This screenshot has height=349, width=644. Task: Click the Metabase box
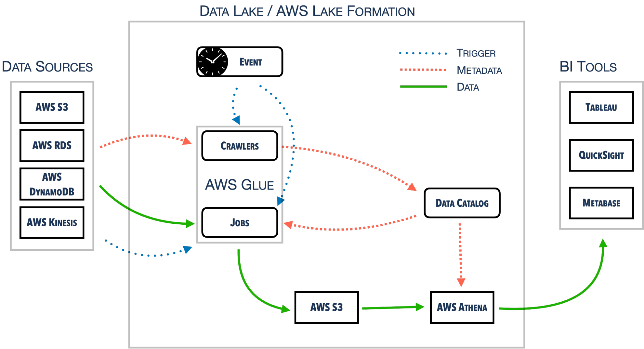(x=601, y=203)
